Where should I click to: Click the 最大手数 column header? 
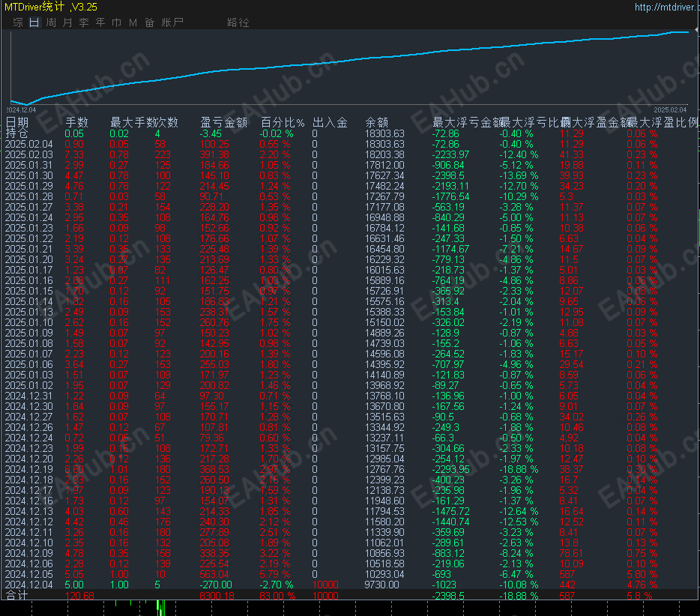[x=133, y=122]
